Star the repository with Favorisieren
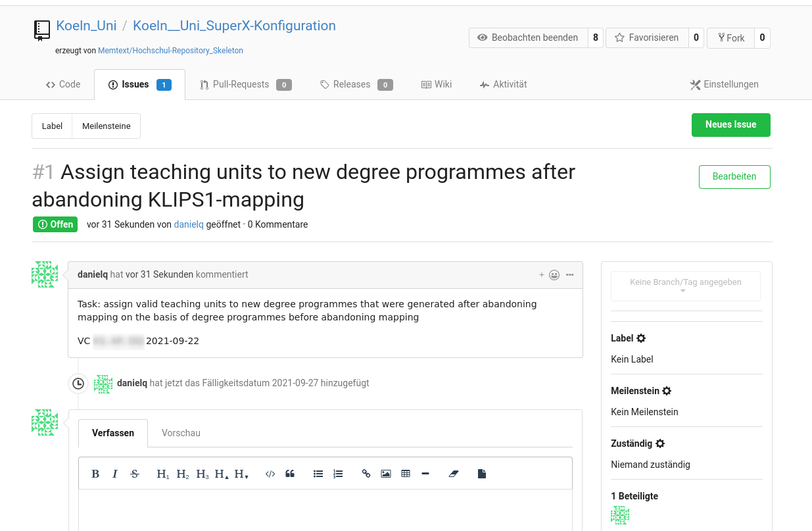The width and height of the screenshot is (812, 531). coord(646,38)
